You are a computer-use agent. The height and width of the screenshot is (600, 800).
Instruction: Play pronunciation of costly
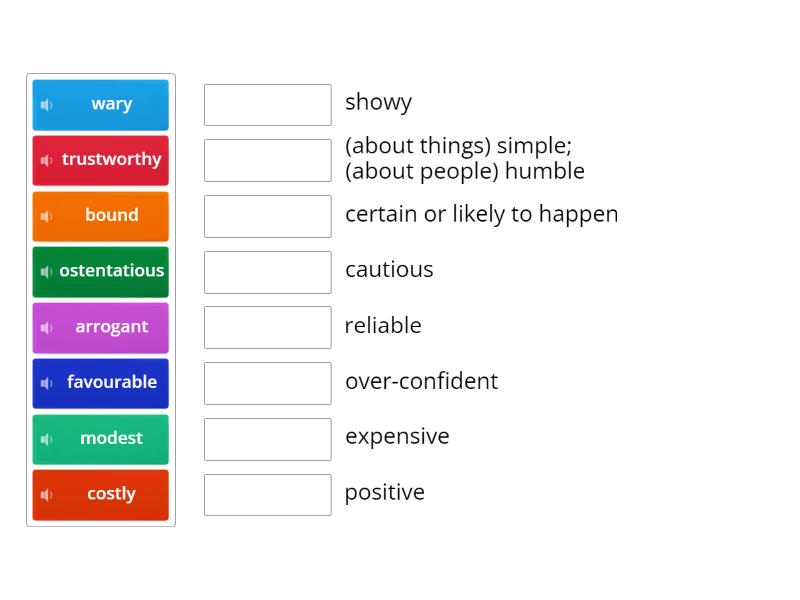46,495
